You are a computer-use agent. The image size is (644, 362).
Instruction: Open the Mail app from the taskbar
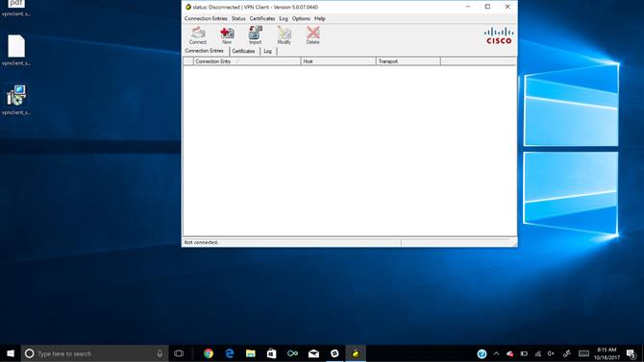pyautogui.click(x=313, y=353)
